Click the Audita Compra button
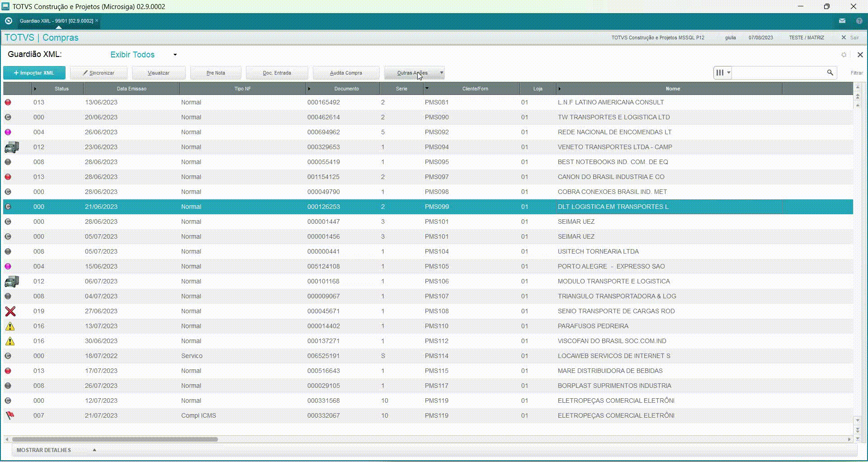Image resolution: width=868 pixels, height=462 pixels. coord(346,73)
